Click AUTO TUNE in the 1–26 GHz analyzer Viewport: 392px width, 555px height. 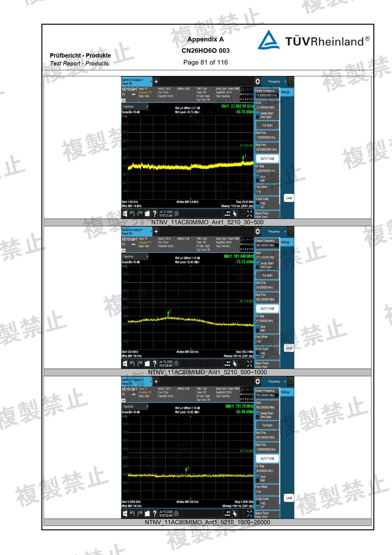[x=267, y=159]
